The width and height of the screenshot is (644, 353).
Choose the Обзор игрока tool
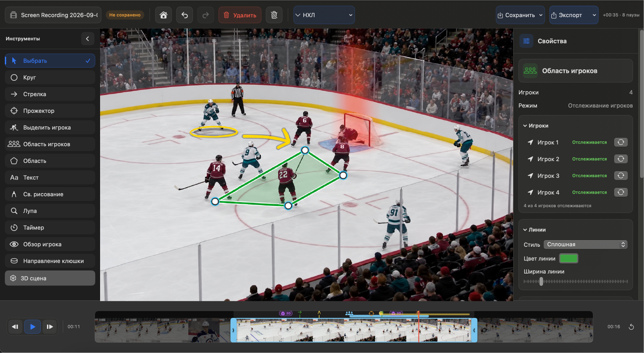coord(50,244)
